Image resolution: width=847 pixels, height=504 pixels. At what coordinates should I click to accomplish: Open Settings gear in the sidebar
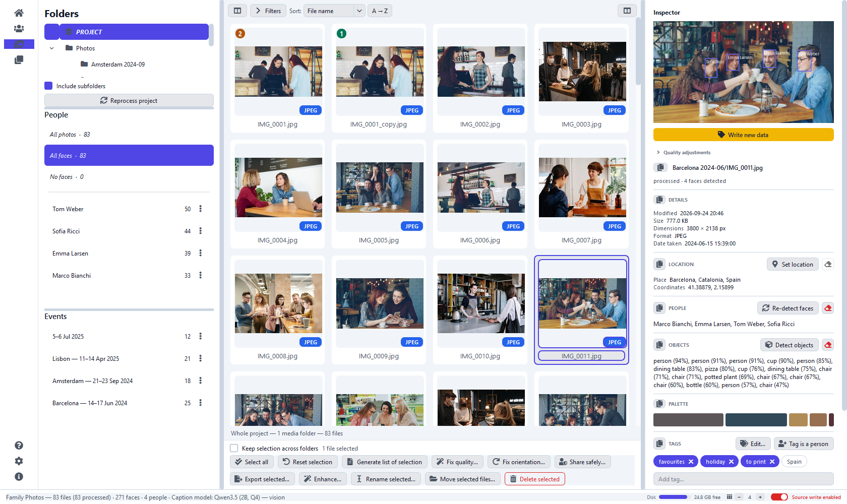click(19, 461)
